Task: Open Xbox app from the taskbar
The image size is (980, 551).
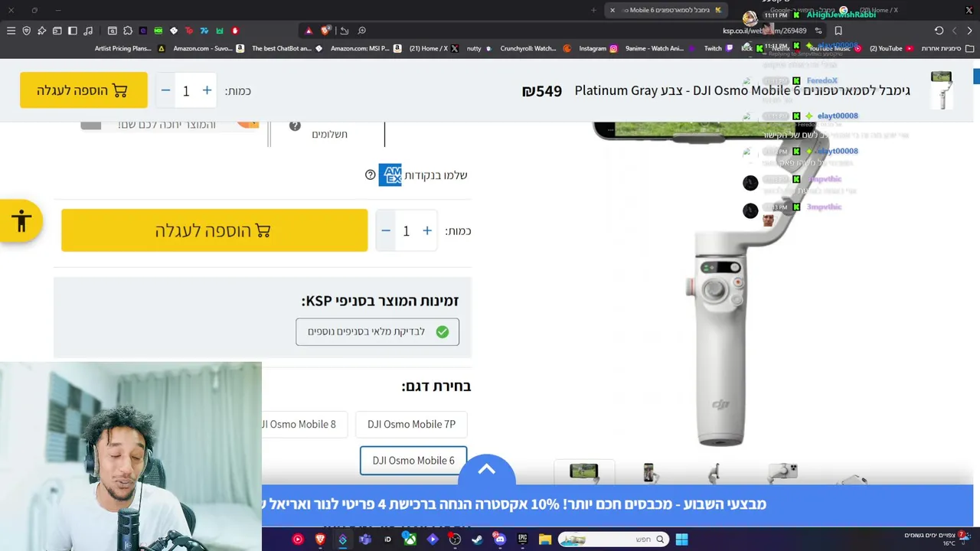Action: click(x=410, y=540)
